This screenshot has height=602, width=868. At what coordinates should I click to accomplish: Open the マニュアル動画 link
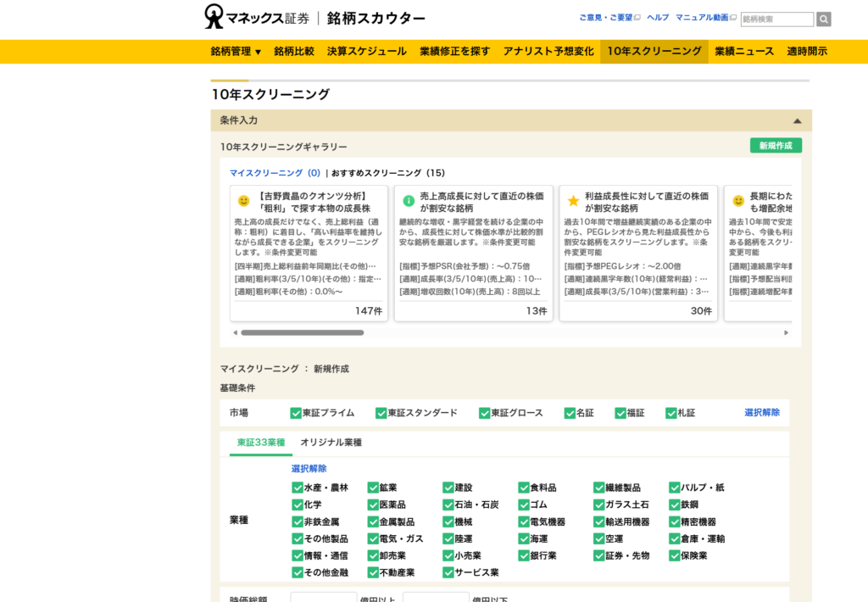(702, 18)
